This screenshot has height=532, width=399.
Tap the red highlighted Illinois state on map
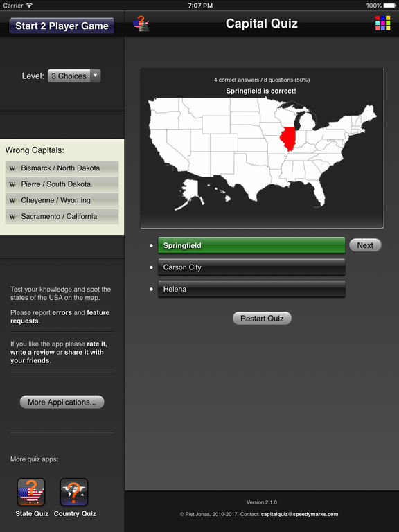pyautogui.click(x=288, y=139)
